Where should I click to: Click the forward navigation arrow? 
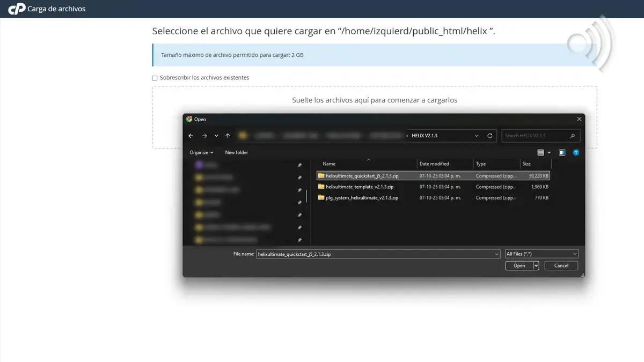coord(204,136)
